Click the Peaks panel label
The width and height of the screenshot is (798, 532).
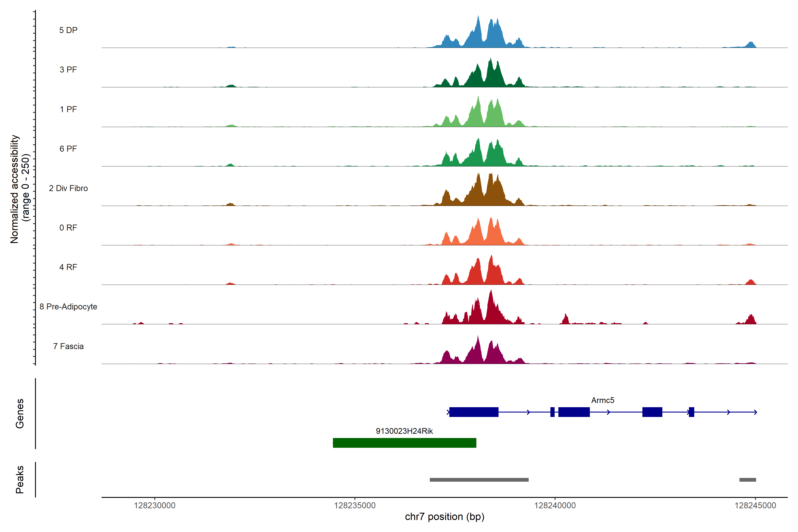20,479
